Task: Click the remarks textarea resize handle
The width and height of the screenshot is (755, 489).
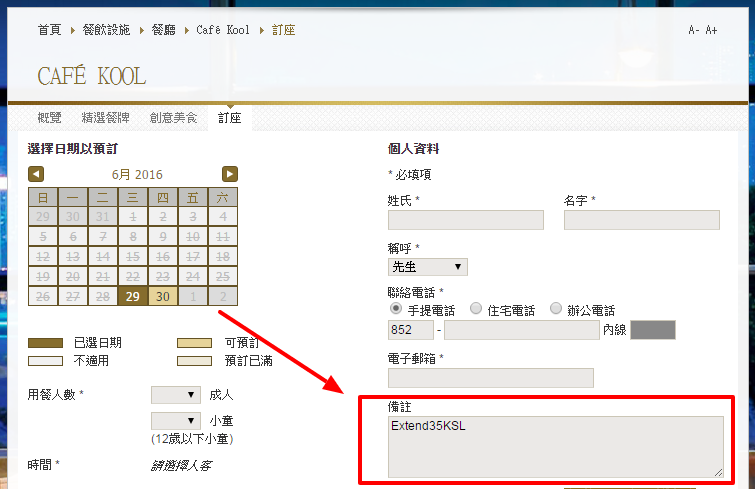Action: [718, 473]
